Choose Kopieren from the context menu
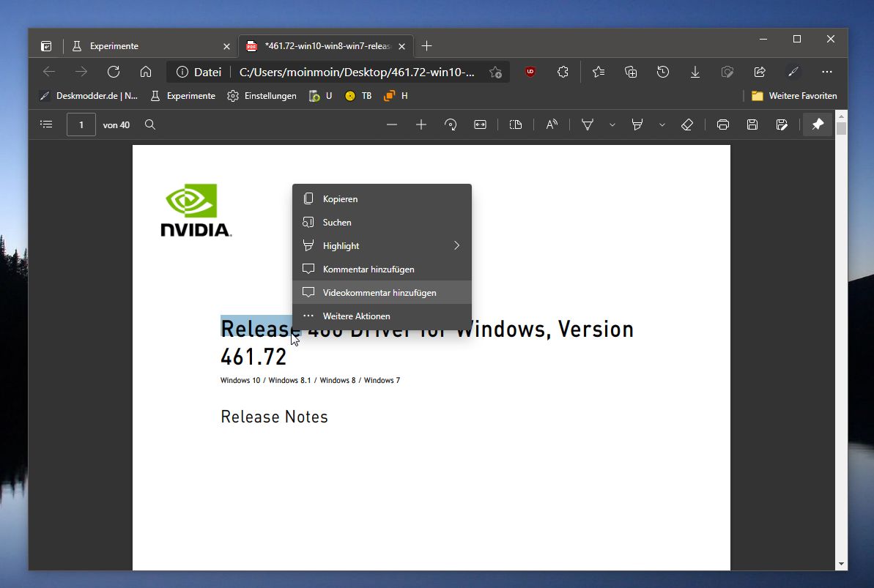The image size is (874, 588). pyautogui.click(x=382, y=199)
